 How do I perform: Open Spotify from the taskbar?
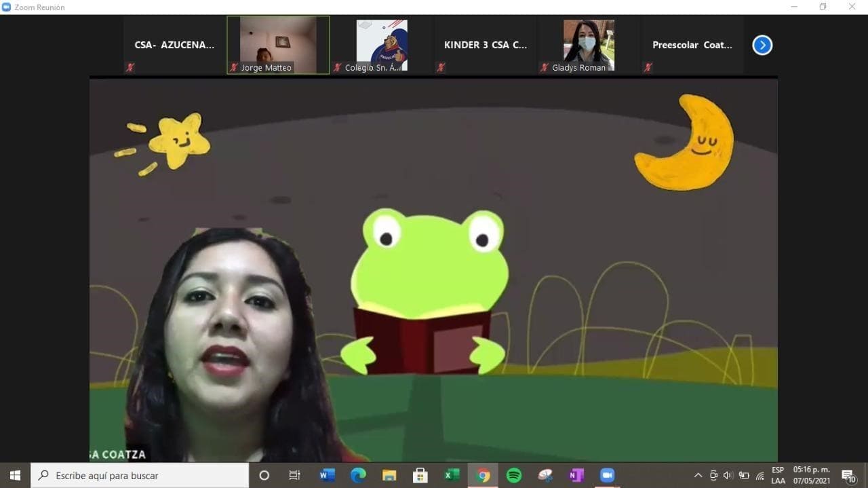coord(514,475)
